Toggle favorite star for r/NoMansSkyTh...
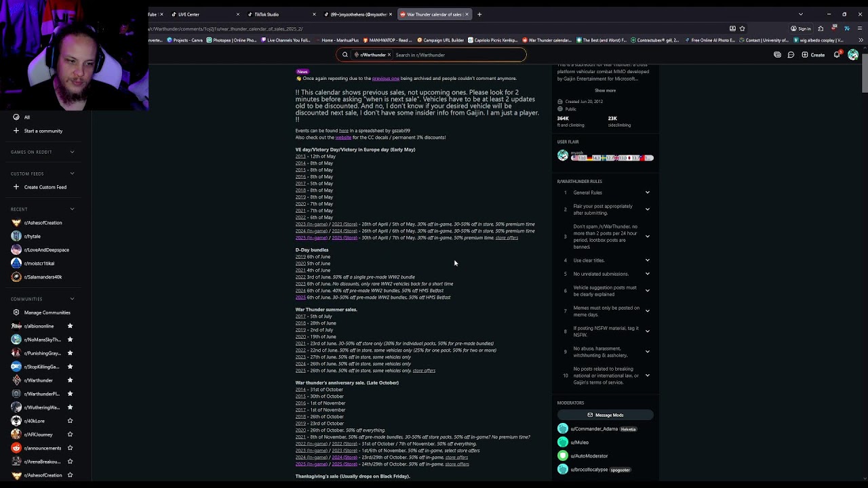Image resolution: width=868 pixels, height=488 pixels. point(70,340)
